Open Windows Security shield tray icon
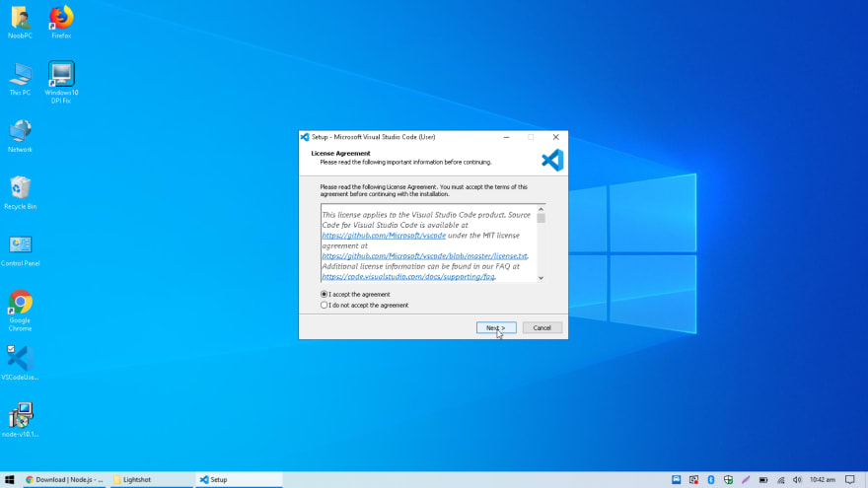The width and height of the screenshot is (868, 488). click(728, 480)
